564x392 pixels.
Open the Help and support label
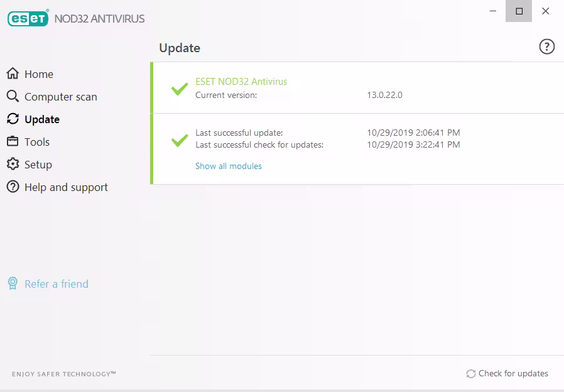click(x=66, y=187)
